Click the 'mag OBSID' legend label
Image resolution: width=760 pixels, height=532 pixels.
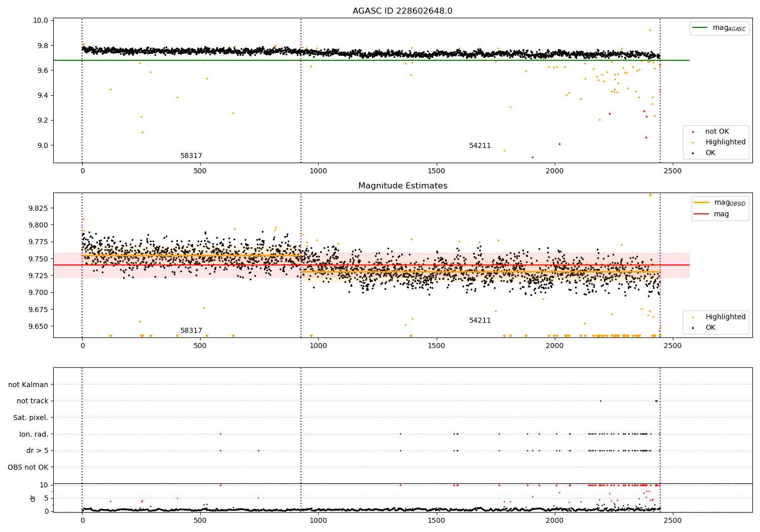pos(730,203)
